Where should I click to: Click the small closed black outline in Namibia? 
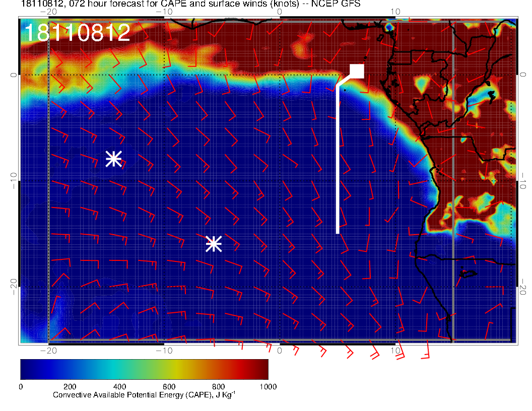(468, 273)
